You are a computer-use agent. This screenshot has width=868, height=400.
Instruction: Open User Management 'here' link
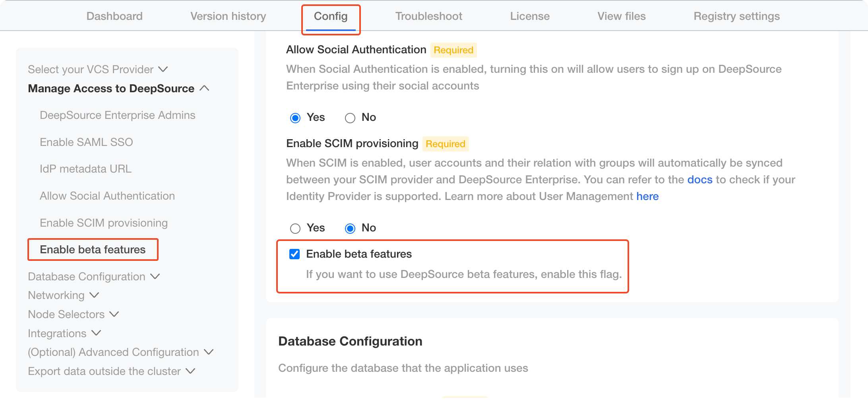pos(647,196)
